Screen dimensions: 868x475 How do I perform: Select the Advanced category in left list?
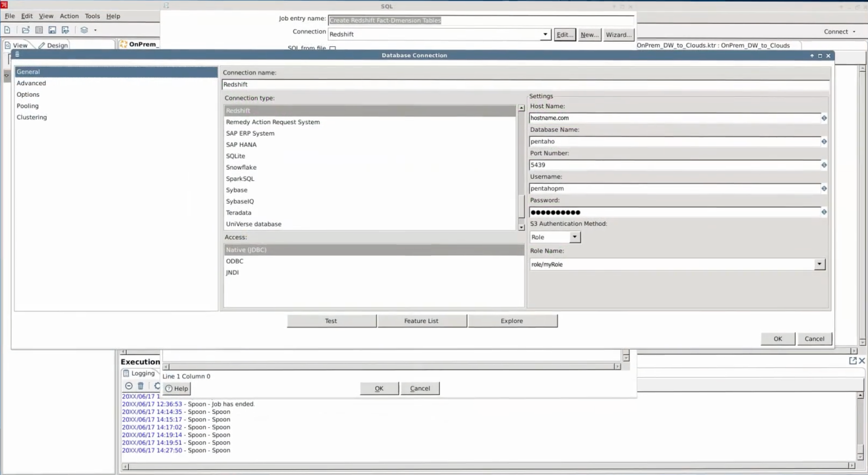click(31, 83)
